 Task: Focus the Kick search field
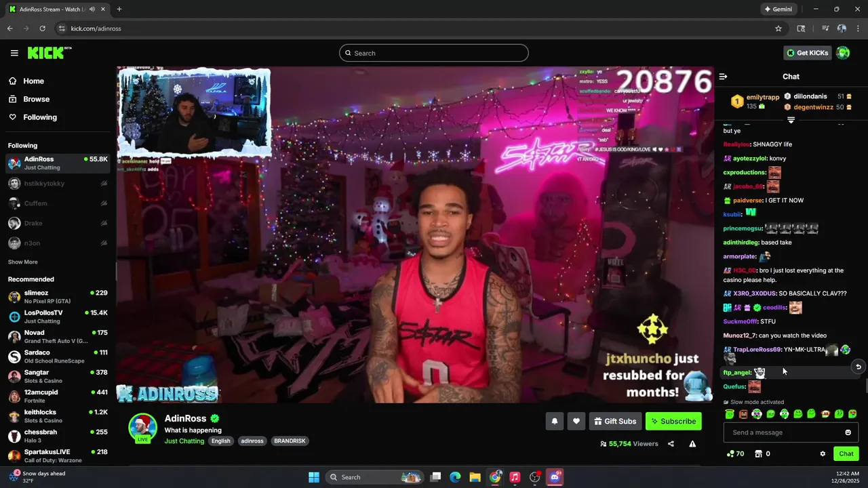coord(434,53)
